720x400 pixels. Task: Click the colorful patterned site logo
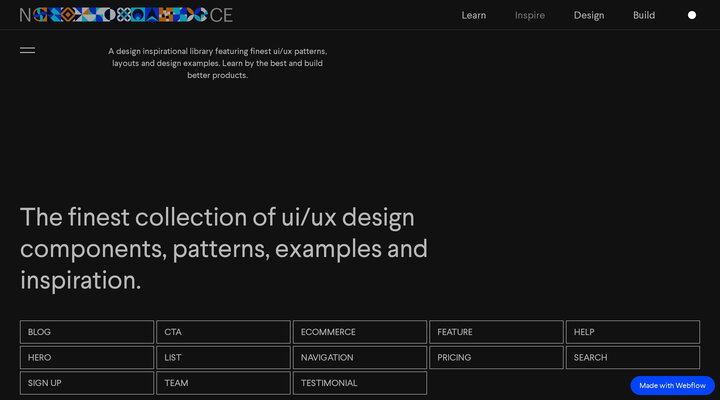126,15
